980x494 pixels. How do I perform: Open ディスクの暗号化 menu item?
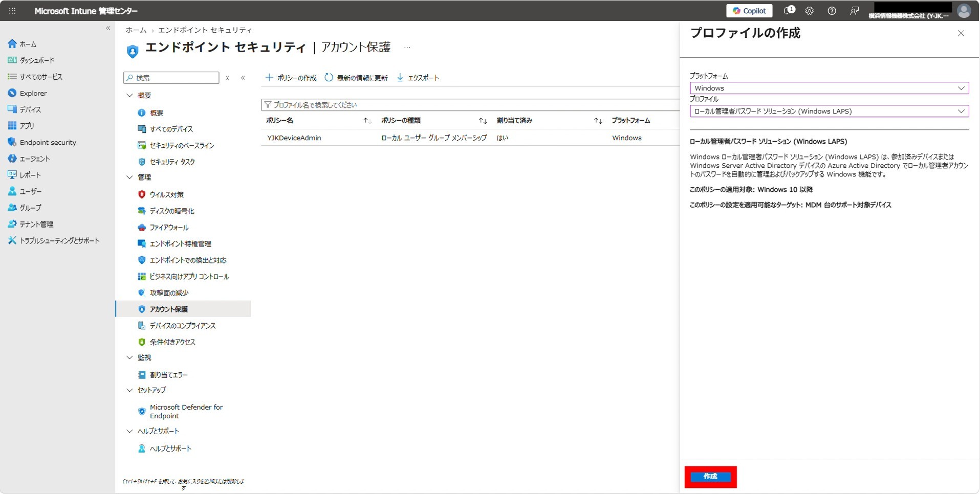coord(172,211)
